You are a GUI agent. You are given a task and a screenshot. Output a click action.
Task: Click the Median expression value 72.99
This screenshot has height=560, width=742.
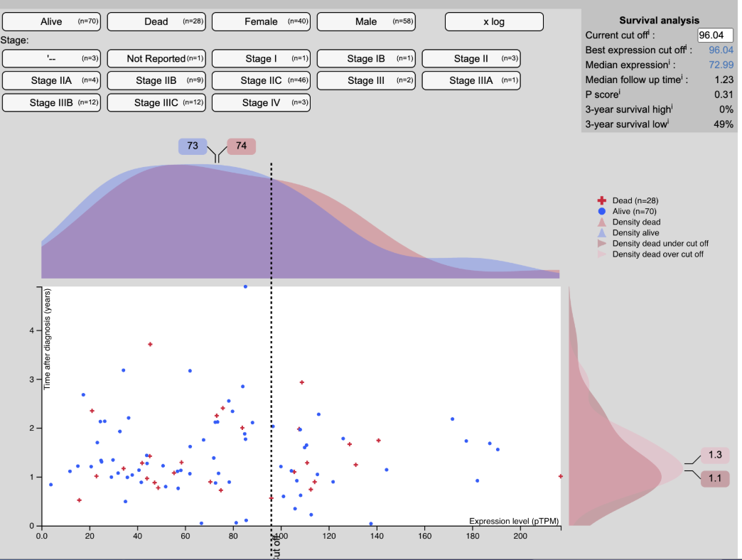(x=721, y=65)
